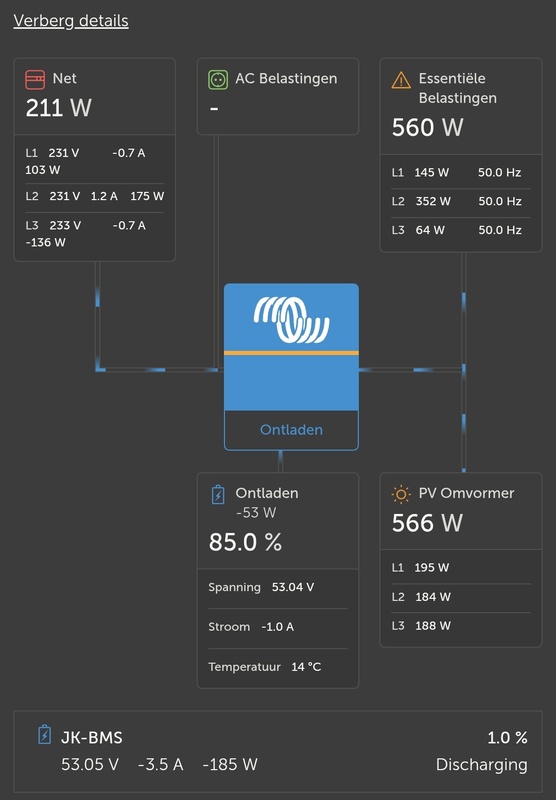The width and height of the screenshot is (556, 800).
Task: Select the battery power '-53 W' value
Action: pos(256,513)
